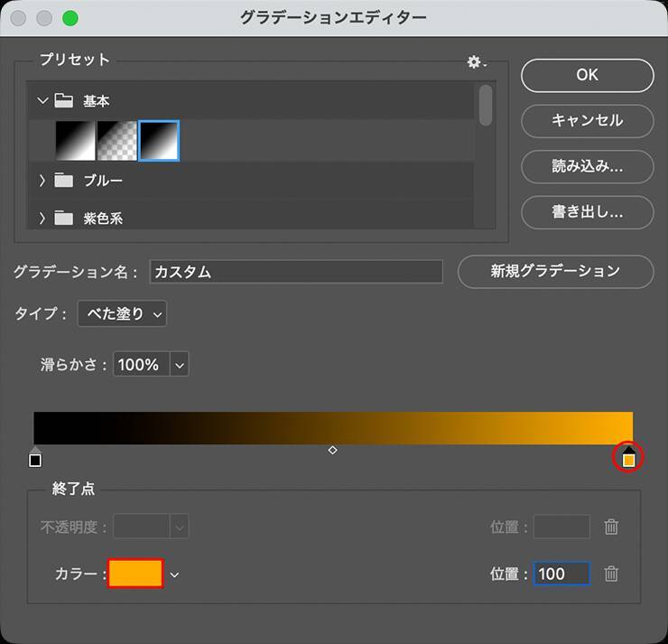Click the グラデーション名 text field
The width and height of the screenshot is (668, 644).
coord(296,272)
